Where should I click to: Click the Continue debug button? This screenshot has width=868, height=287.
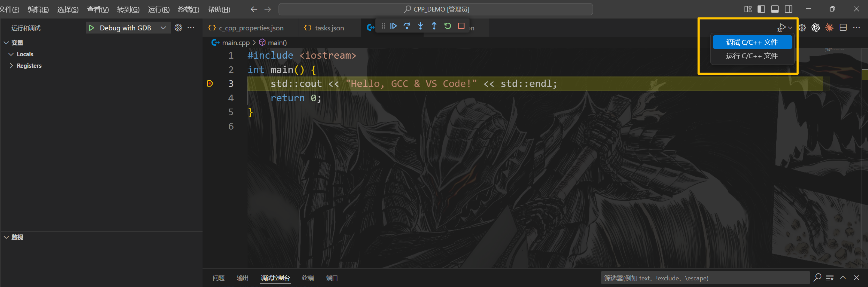(393, 26)
